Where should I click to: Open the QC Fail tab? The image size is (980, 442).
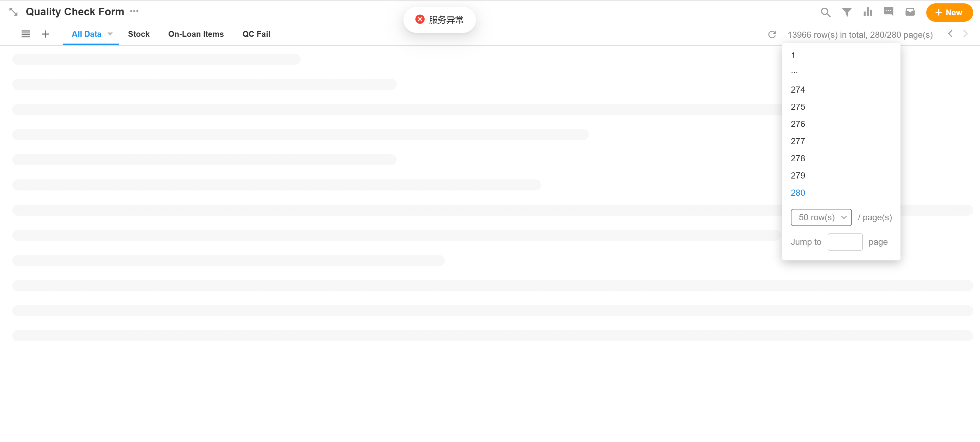(256, 34)
